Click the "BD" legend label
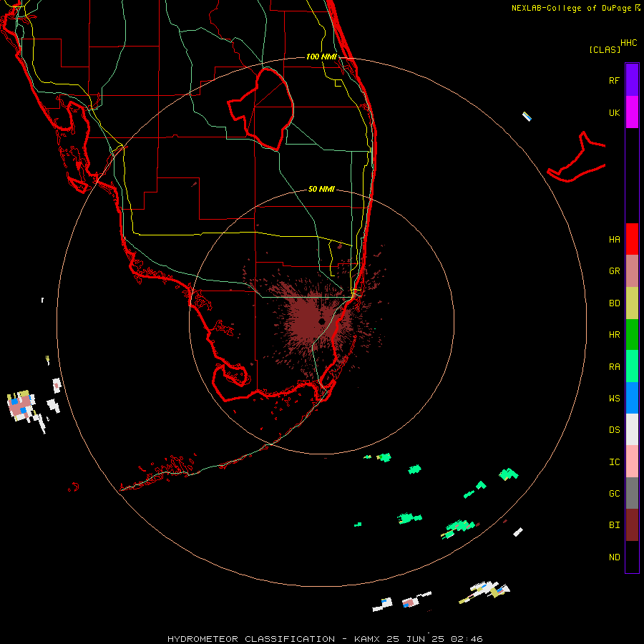 click(614, 303)
